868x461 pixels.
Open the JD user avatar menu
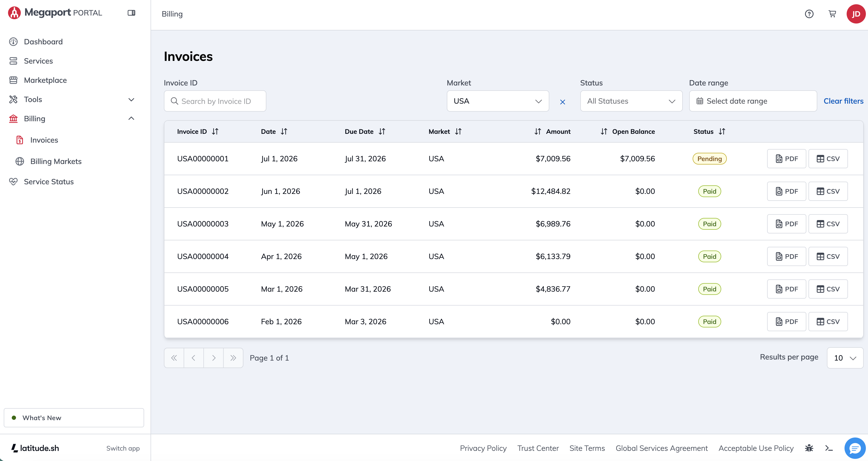[x=856, y=14]
